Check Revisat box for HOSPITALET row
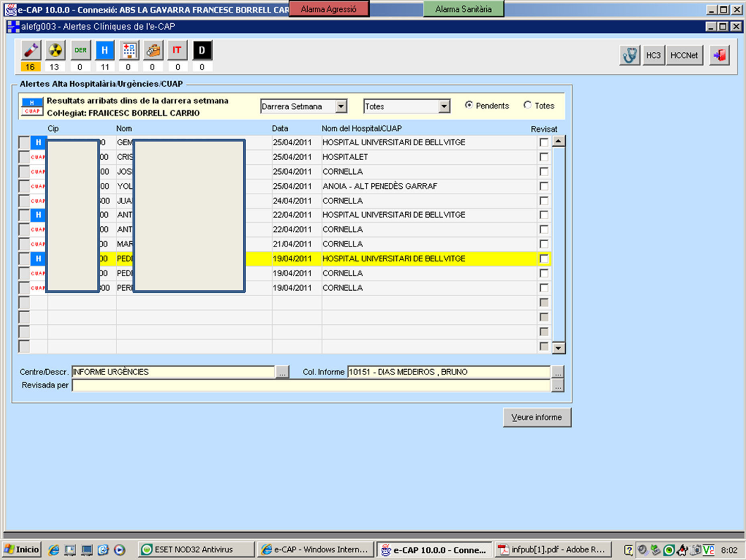This screenshot has height=560, width=746. 544,157
